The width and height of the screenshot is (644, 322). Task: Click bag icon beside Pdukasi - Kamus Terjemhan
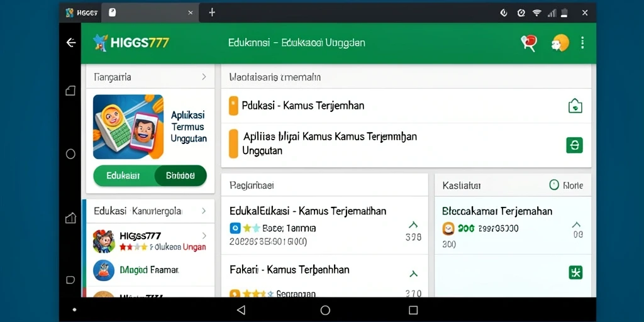pos(575,106)
